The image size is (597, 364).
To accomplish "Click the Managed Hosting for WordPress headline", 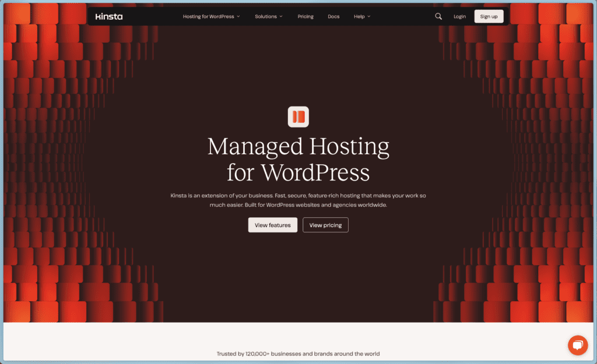I will coord(298,159).
